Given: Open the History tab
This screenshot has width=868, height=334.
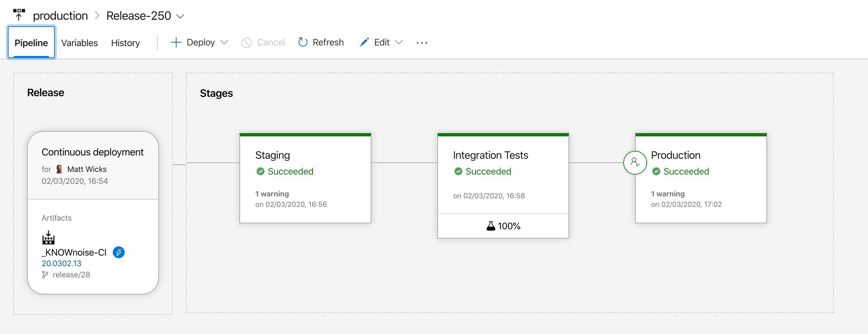Looking at the screenshot, I should point(125,43).
